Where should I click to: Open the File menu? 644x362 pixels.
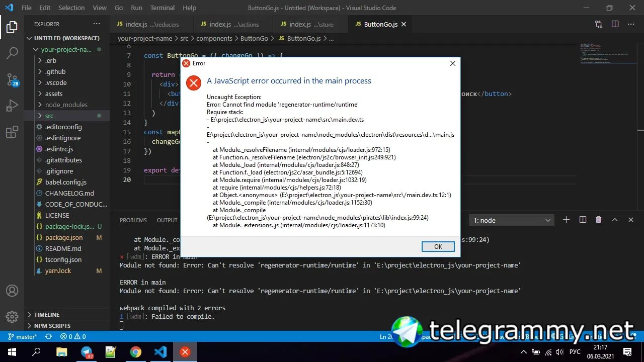pos(26,8)
